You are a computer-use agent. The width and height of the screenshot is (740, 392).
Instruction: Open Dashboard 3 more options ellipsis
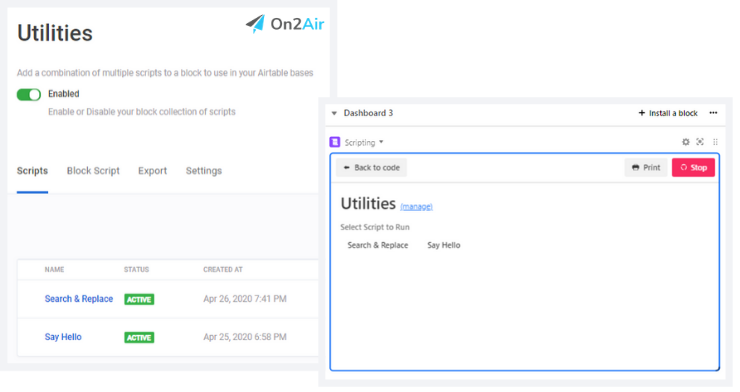(713, 113)
